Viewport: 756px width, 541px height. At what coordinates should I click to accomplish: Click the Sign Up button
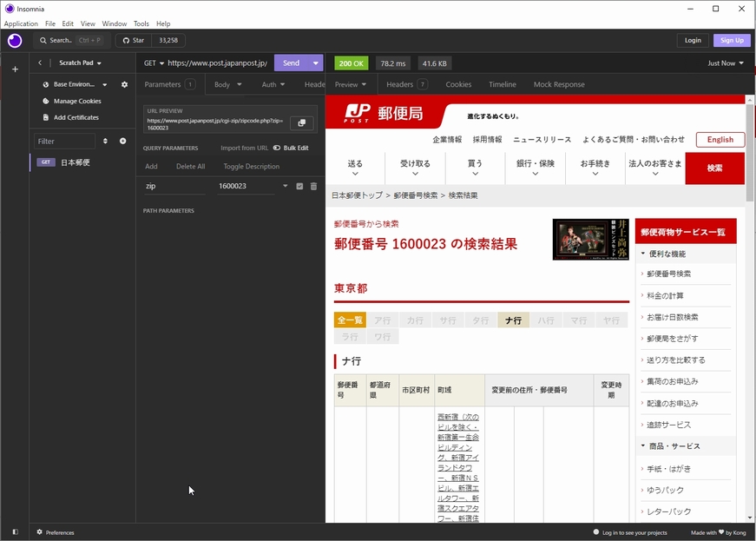(x=732, y=41)
